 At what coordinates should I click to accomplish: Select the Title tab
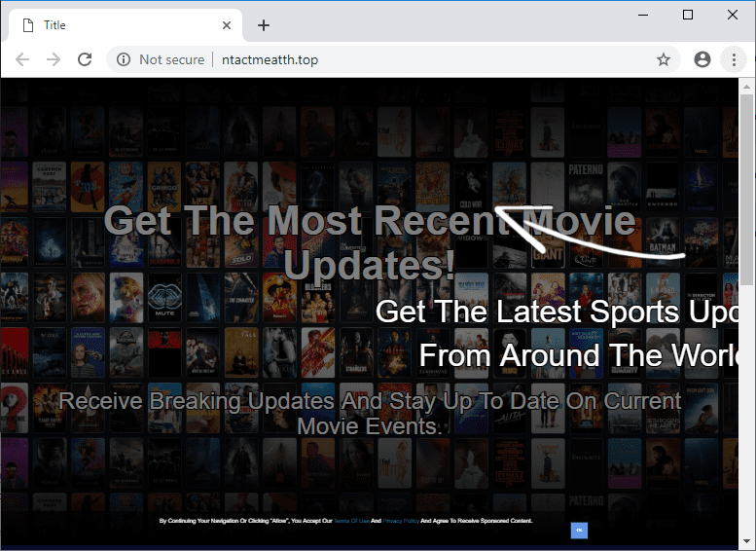126,25
